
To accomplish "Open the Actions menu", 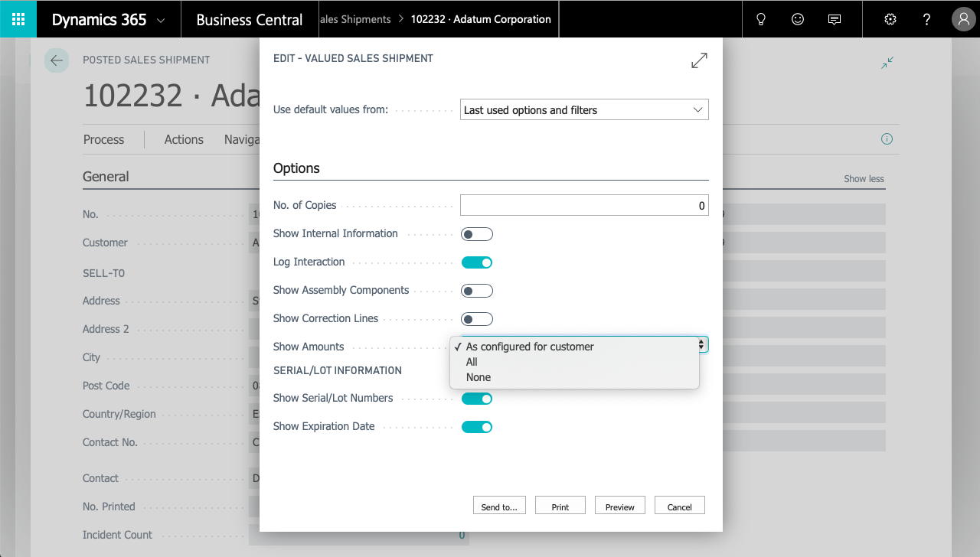I will (183, 139).
